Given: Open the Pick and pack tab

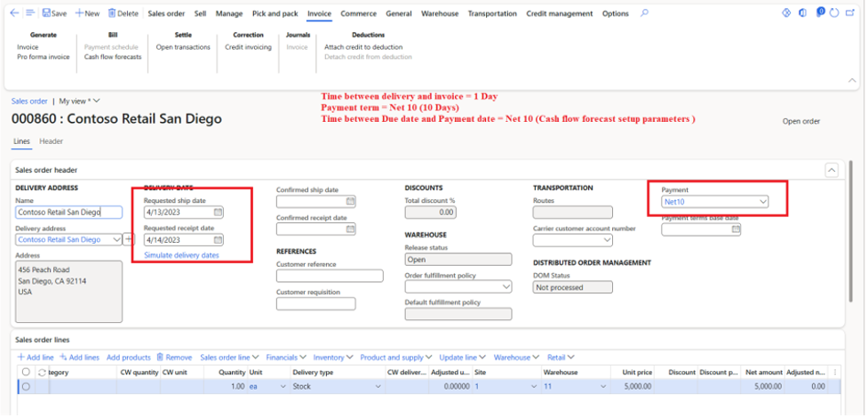Looking at the screenshot, I should click(x=275, y=13).
